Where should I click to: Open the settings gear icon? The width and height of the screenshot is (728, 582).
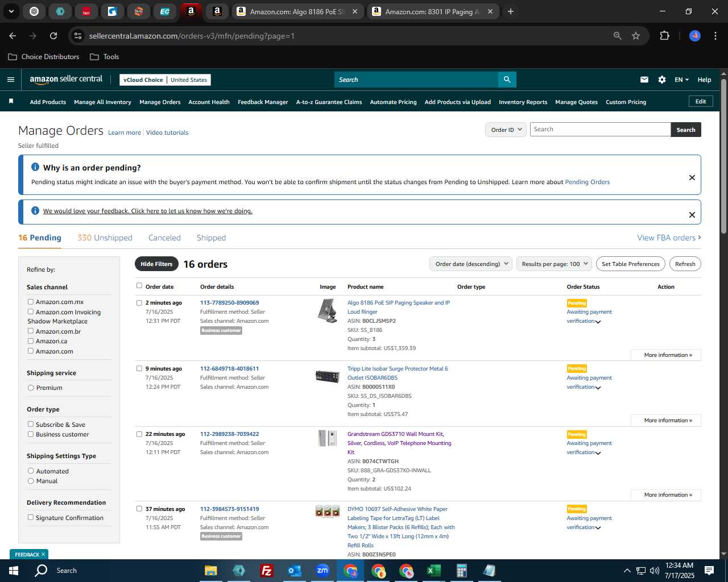662,80
